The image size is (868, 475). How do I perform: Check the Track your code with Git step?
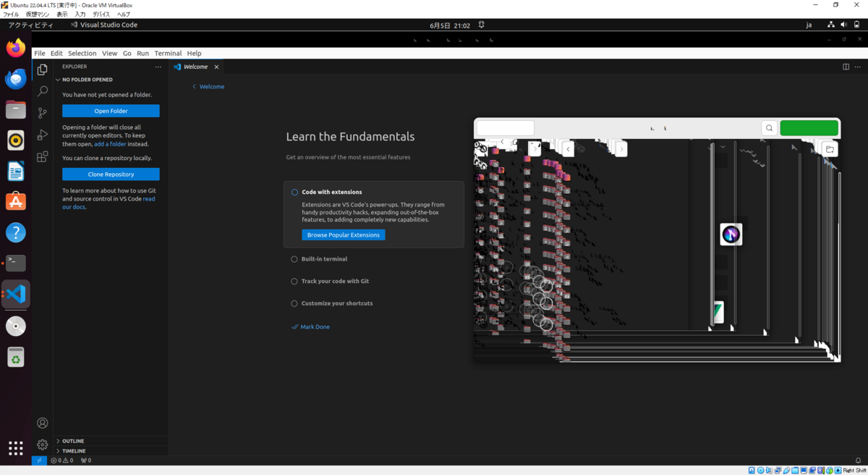pos(294,281)
